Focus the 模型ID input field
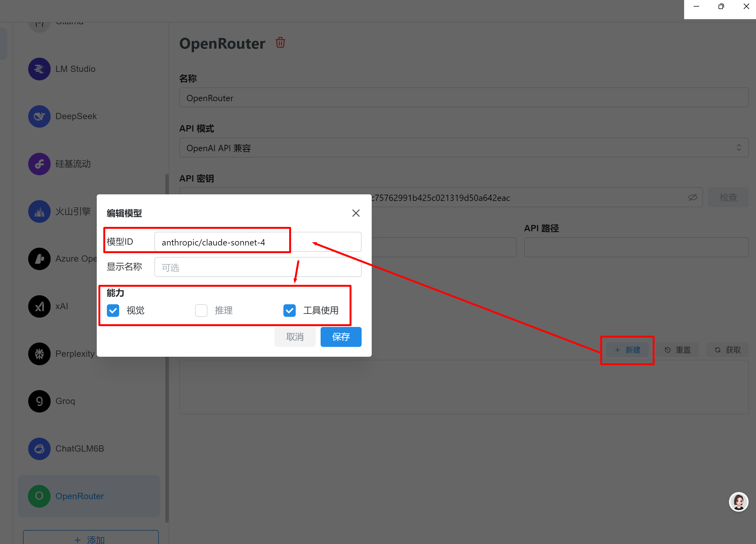This screenshot has width=756, height=544. pos(258,242)
